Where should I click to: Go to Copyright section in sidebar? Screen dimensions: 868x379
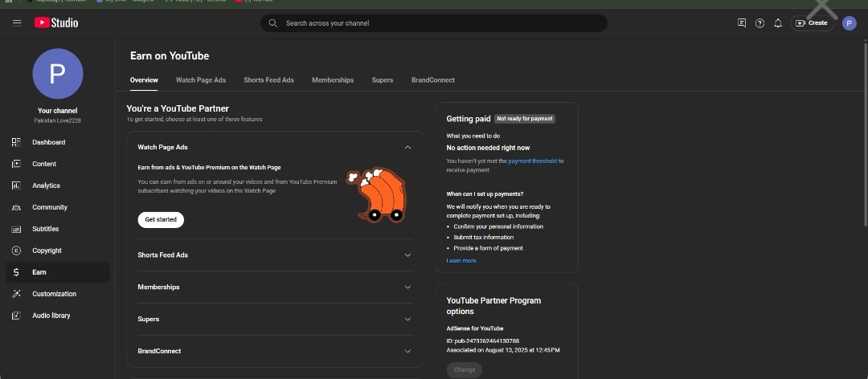(x=47, y=251)
